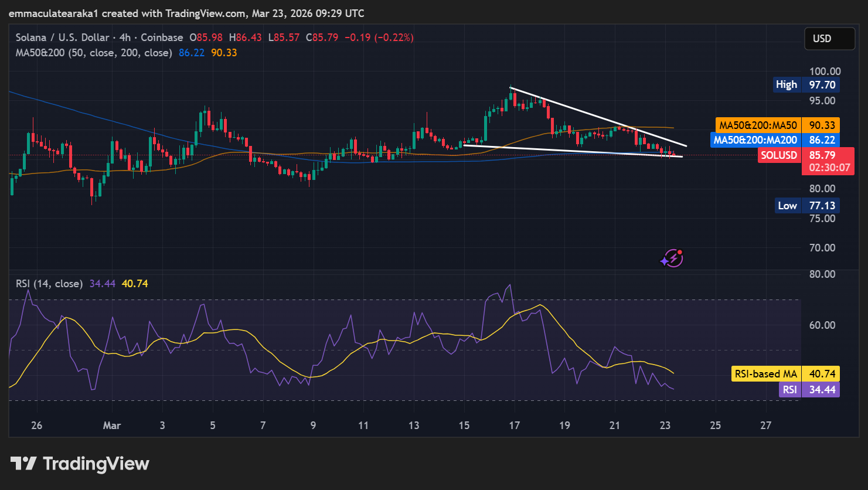Screen dimensions: 868x490
Task: Select the MA50&200 indicator legend
Action: pyautogui.click(x=94, y=53)
